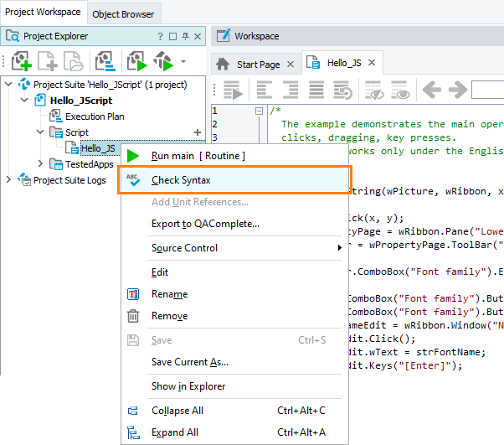Switch to the Object Browser tab
Screen dimensions: 504x445
tap(123, 14)
